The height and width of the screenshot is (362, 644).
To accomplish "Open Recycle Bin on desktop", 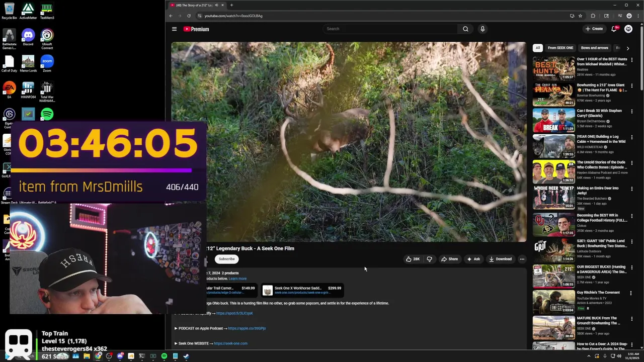I will pyautogui.click(x=9, y=11).
